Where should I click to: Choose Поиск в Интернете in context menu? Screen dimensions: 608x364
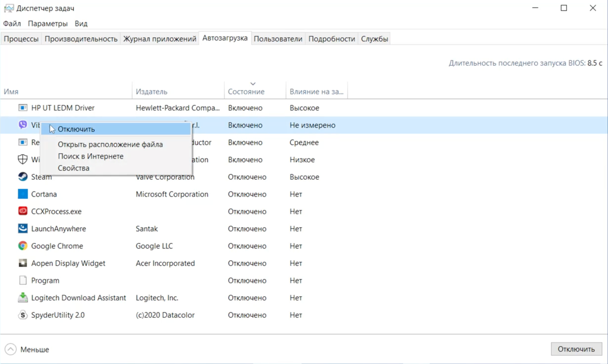coord(116,156)
